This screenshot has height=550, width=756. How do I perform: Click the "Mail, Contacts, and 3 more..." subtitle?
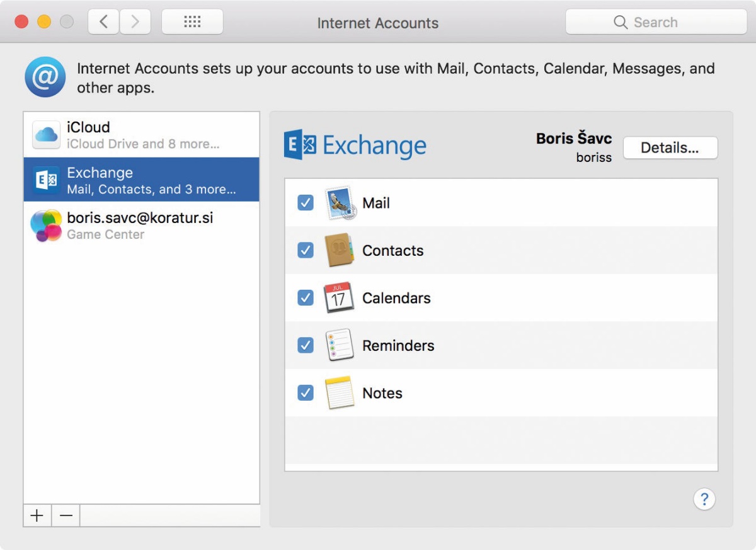pyautogui.click(x=151, y=190)
